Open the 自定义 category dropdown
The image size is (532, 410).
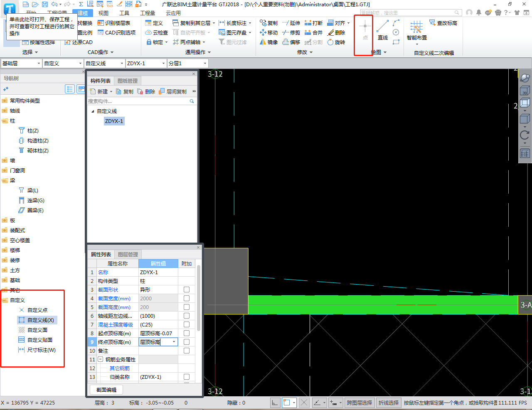pos(63,63)
